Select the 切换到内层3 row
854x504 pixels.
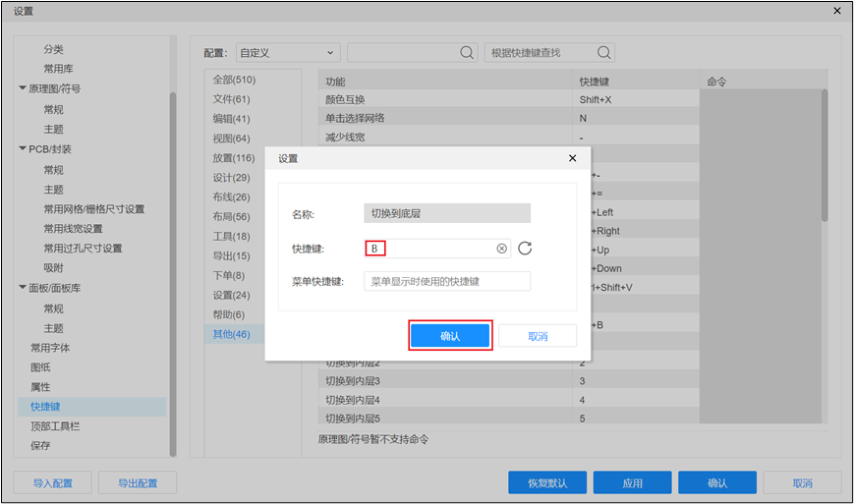(509, 381)
